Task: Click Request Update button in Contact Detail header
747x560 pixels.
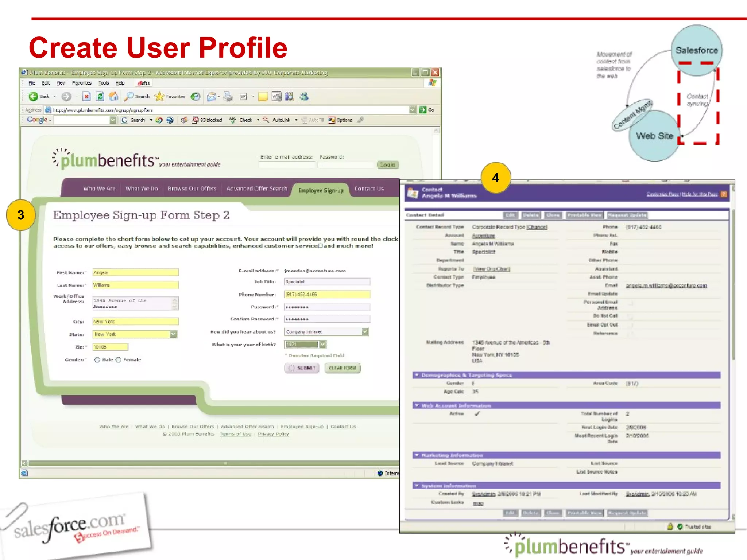Action: [x=627, y=215]
